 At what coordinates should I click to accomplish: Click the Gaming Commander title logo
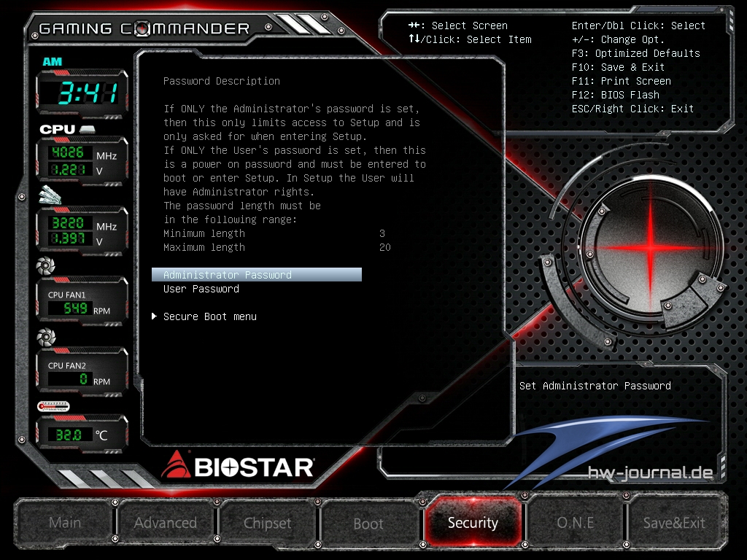point(144,28)
